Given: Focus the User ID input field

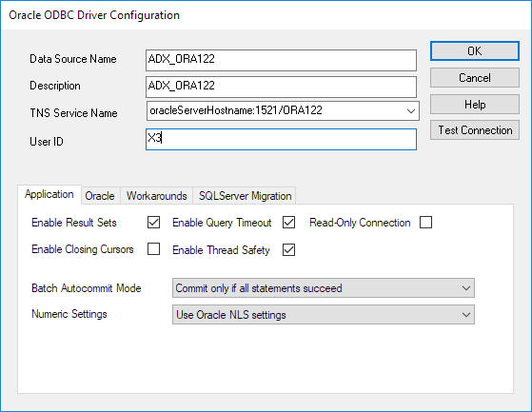Looking at the screenshot, I should [x=281, y=139].
